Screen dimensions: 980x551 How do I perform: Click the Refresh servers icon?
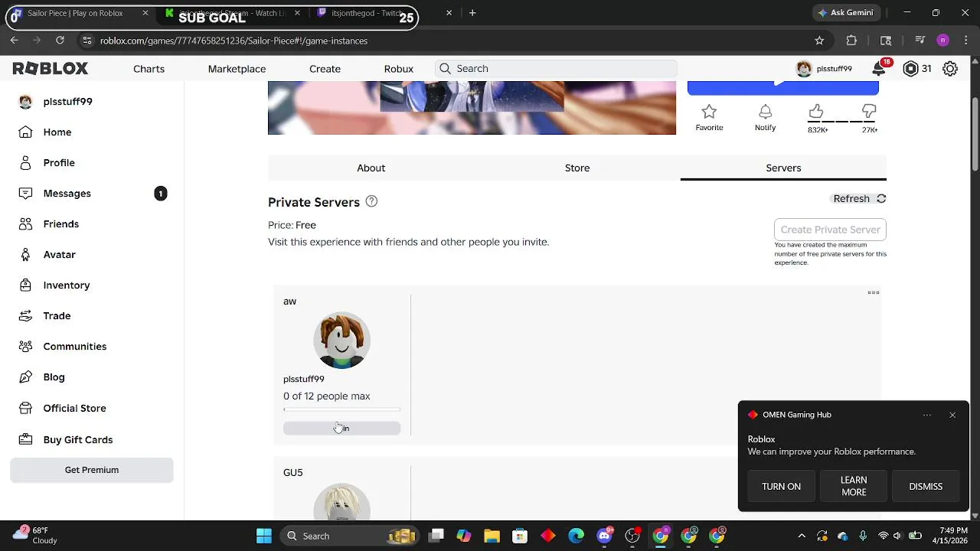tap(881, 198)
